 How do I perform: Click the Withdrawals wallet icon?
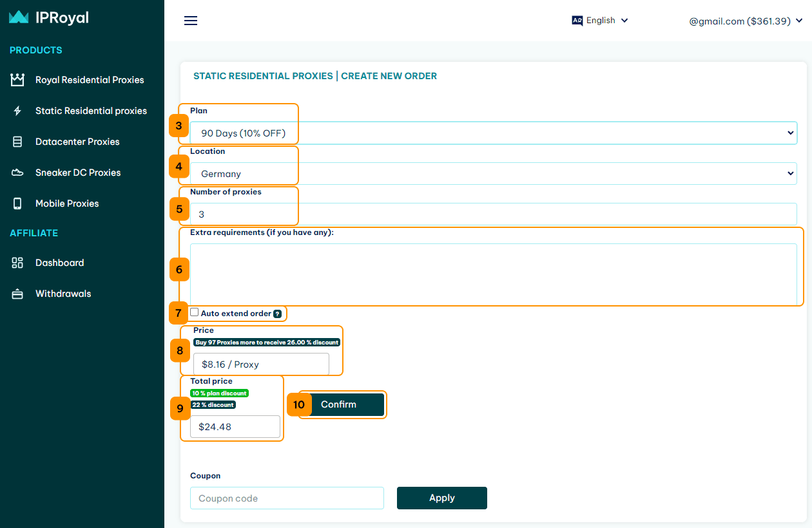pyautogui.click(x=17, y=294)
